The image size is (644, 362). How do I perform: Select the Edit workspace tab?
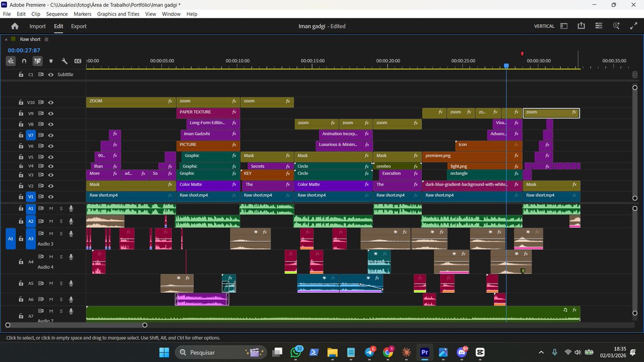(58, 26)
